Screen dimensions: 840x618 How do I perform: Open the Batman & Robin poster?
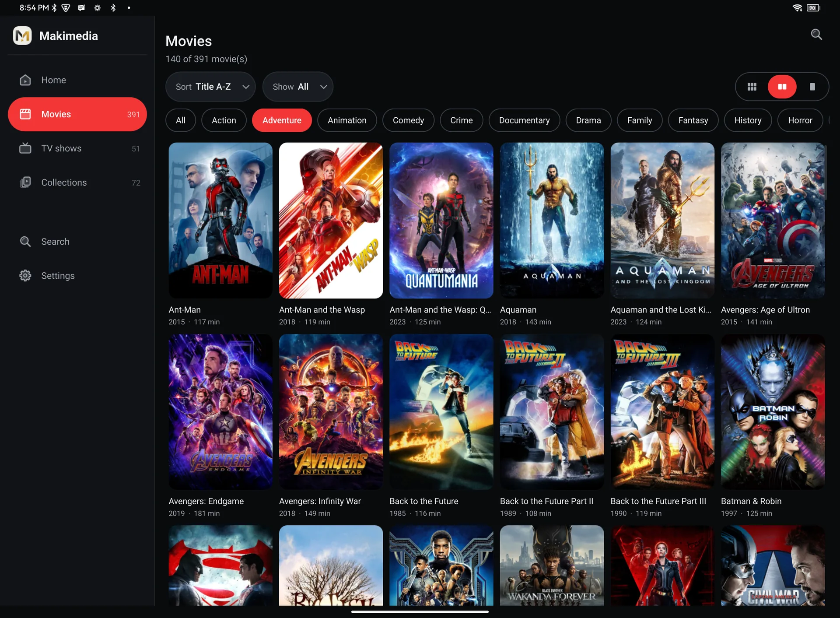coord(773,412)
